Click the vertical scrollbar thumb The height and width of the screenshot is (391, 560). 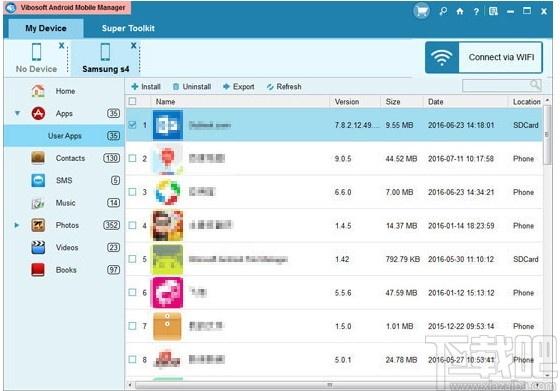click(547, 135)
